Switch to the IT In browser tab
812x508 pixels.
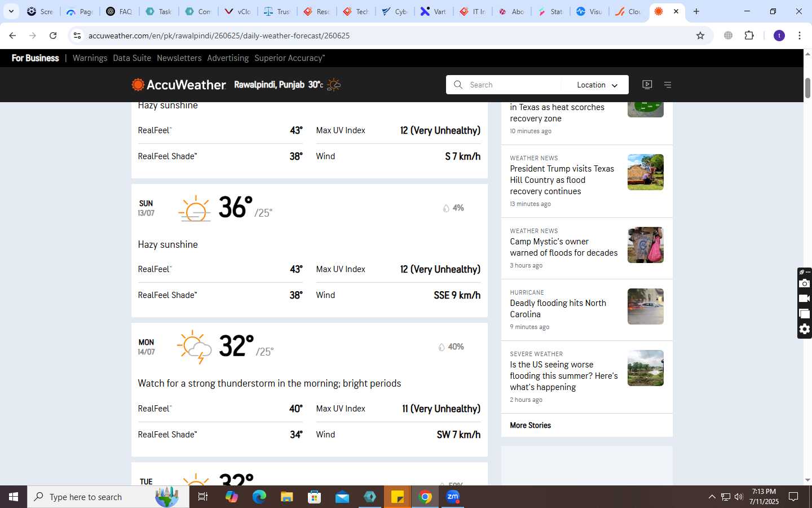coord(473,11)
